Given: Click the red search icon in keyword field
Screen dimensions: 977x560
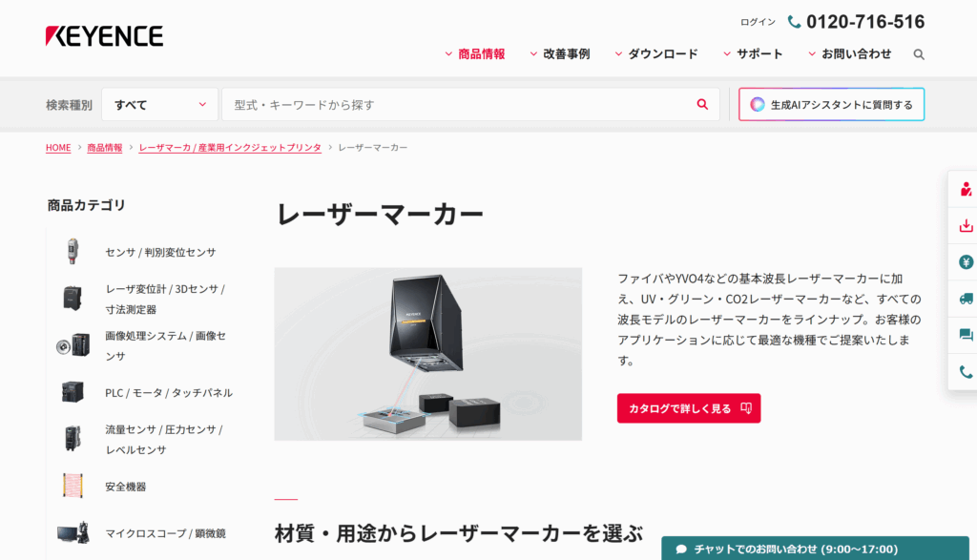Looking at the screenshot, I should click(x=702, y=105).
